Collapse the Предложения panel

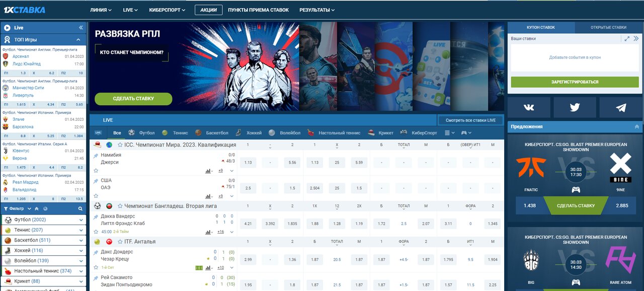[x=637, y=127]
